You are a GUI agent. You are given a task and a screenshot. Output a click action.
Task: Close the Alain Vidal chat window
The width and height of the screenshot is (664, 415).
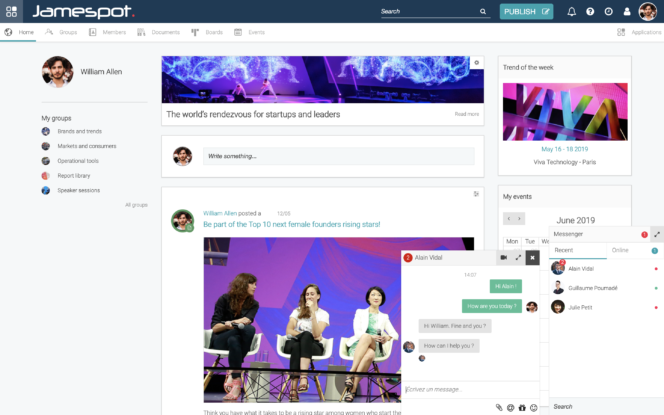pos(533,257)
